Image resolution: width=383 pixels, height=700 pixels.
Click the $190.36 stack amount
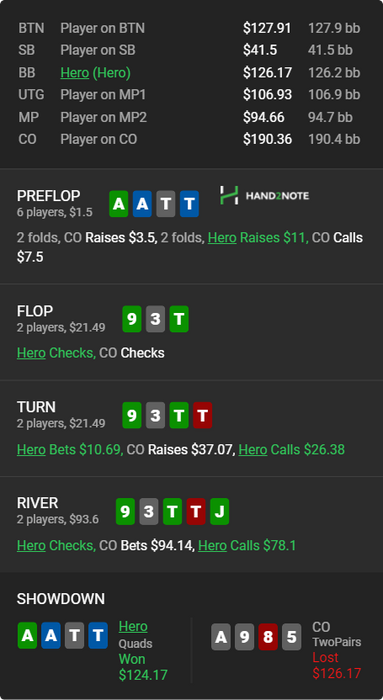point(267,139)
